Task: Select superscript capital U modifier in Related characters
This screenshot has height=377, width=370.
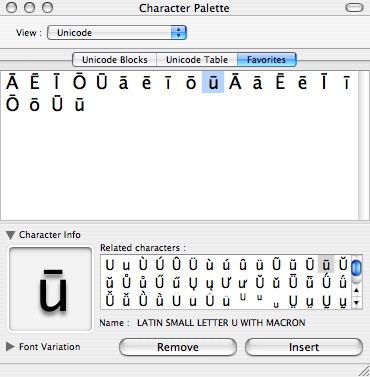Action: pos(243,297)
